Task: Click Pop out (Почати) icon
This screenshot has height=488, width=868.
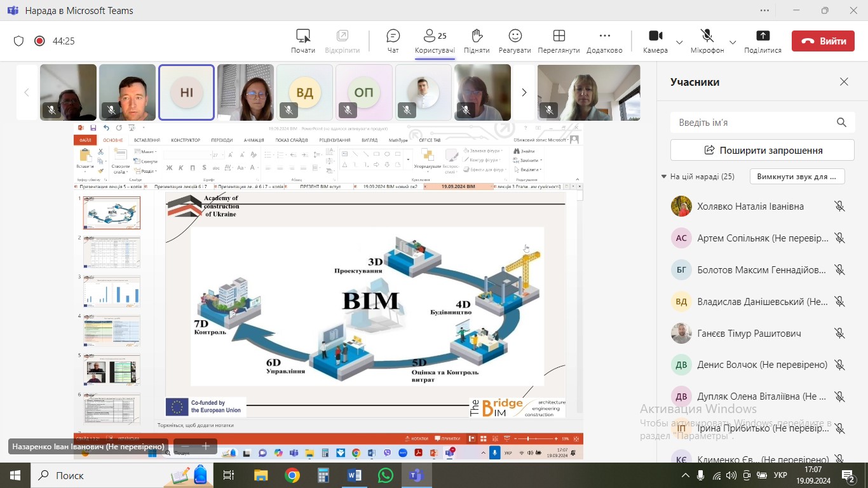Action: pyautogui.click(x=303, y=36)
